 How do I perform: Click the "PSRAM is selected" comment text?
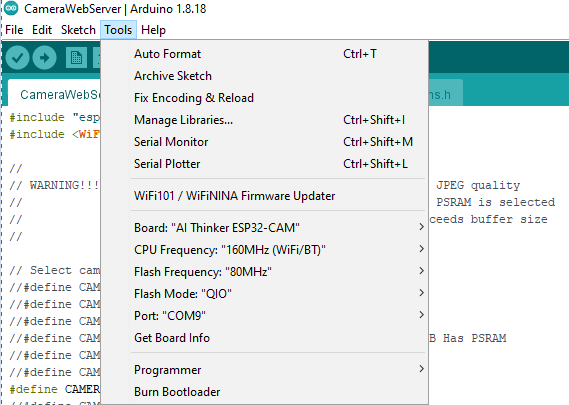(495, 202)
